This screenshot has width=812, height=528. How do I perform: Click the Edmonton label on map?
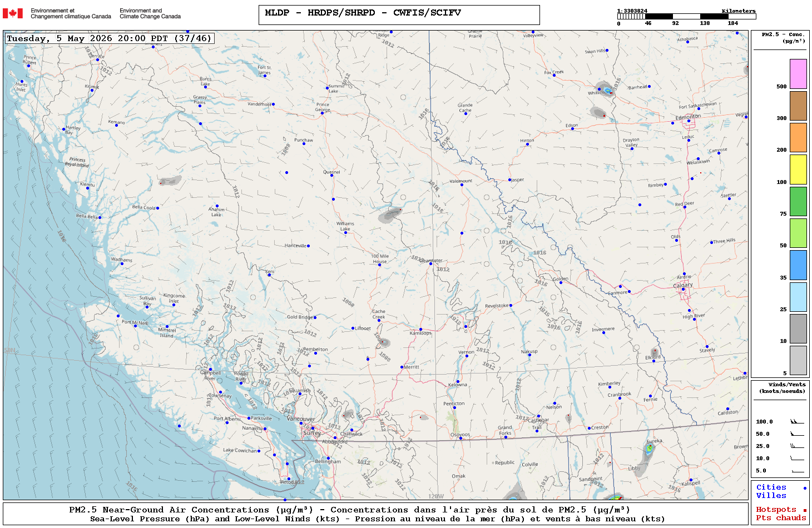(688, 117)
